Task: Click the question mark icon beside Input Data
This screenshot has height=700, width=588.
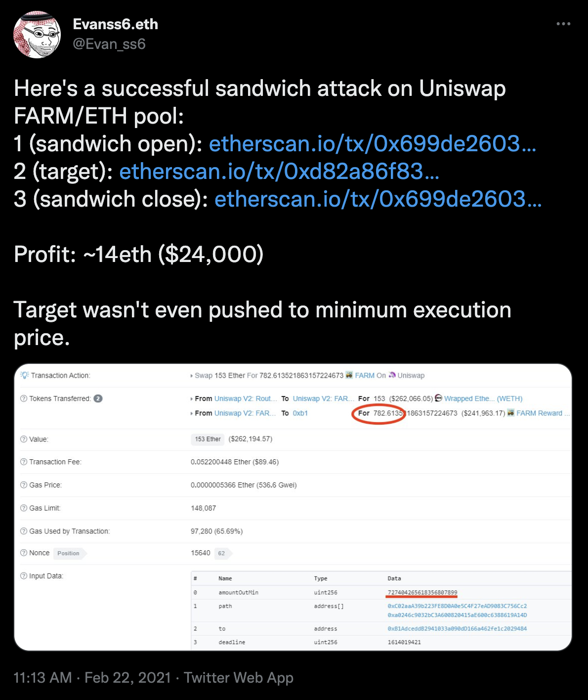Action: 24,576
